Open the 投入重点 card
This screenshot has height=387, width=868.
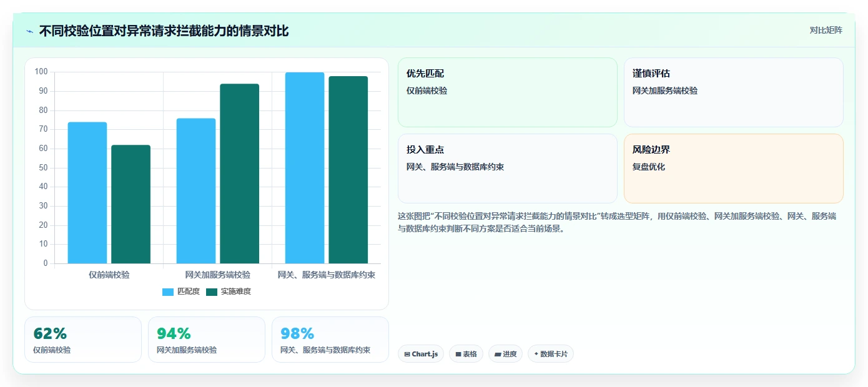pyautogui.click(x=508, y=169)
